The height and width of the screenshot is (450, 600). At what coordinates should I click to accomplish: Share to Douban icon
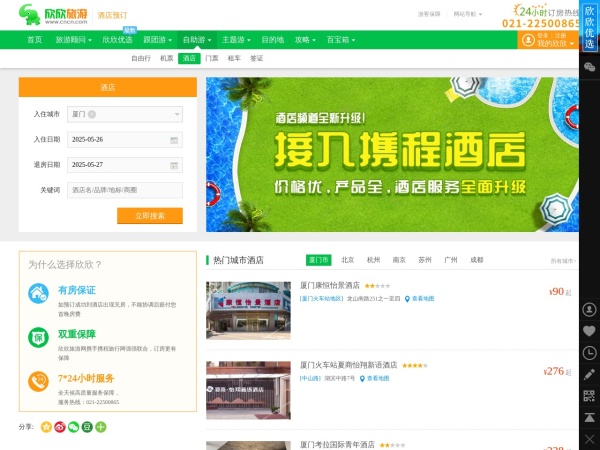(87, 427)
